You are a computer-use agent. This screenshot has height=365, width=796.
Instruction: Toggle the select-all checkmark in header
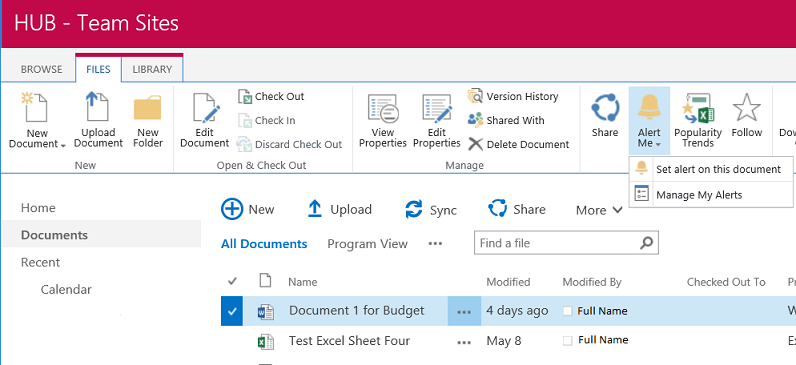tap(232, 281)
